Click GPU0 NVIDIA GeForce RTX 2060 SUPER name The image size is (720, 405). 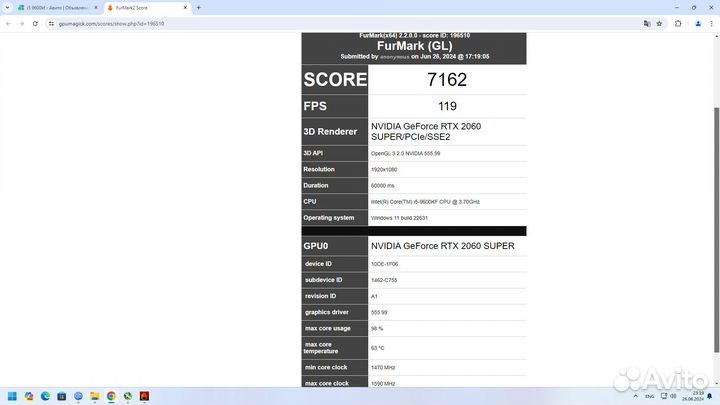click(443, 246)
